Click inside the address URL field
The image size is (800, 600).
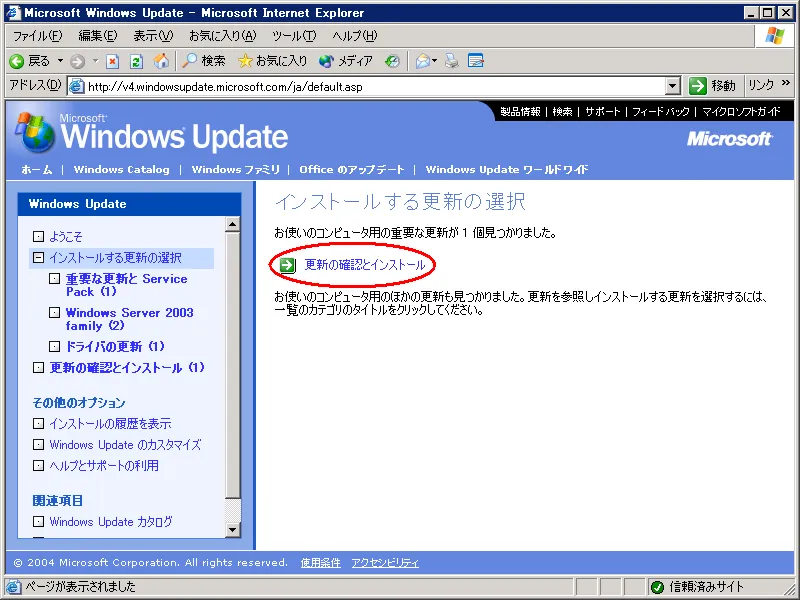click(370, 86)
